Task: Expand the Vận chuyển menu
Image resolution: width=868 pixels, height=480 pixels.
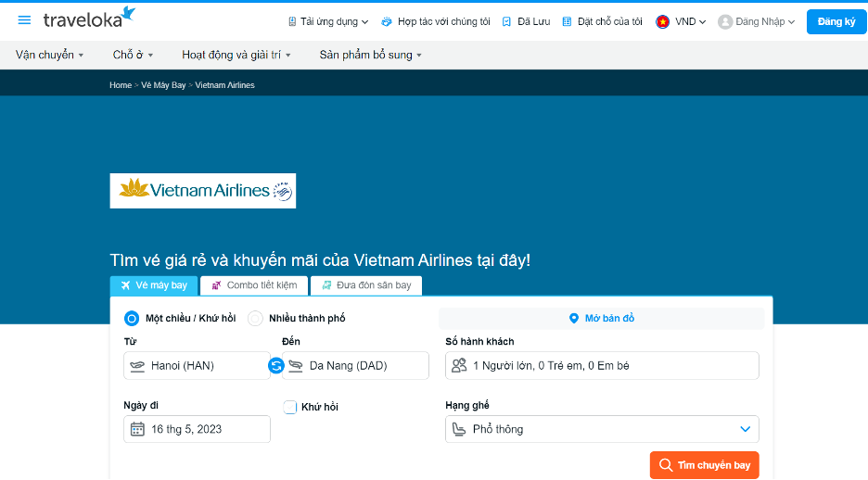Action: pos(49,55)
